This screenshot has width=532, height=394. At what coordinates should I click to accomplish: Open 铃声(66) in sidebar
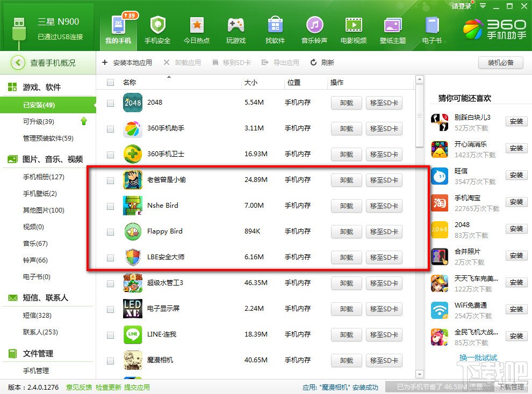(x=35, y=260)
